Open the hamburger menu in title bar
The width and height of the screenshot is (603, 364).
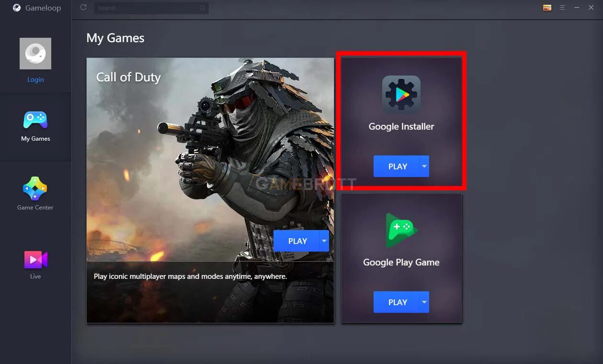pyautogui.click(x=562, y=8)
